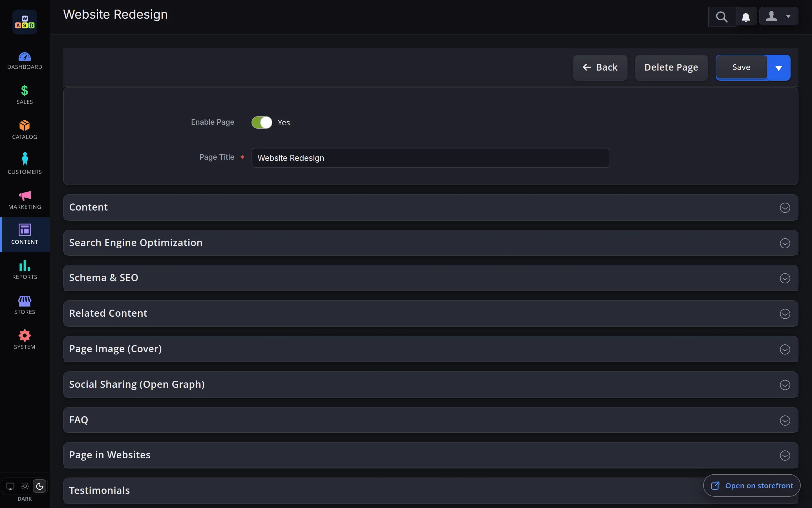Open the Customers menu
The image size is (812, 508).
pyautogui.click(x=25, y=165)
